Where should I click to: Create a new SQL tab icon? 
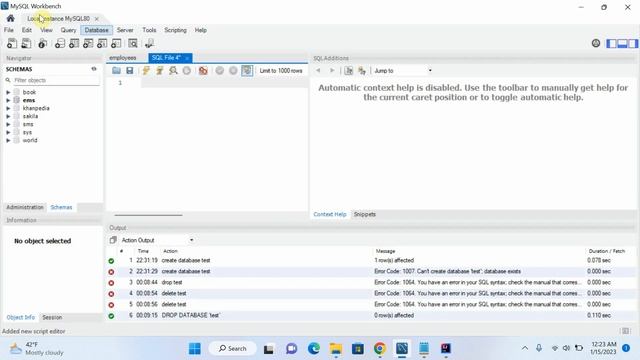tap(12, 43)
